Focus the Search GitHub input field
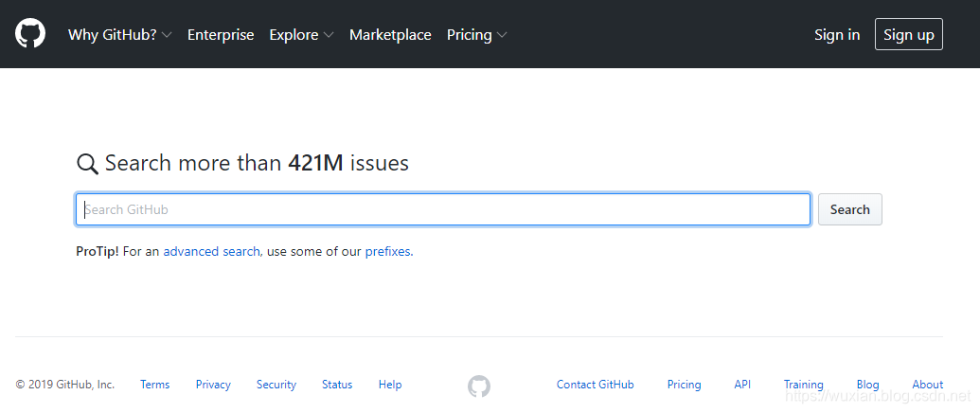The height and width of the screenshot is (413, 980). point(443,209)
